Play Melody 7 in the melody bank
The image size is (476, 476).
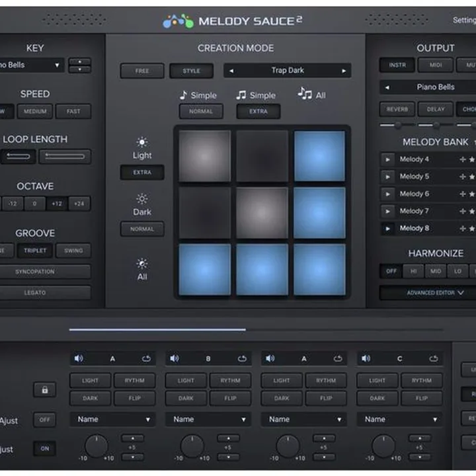click(387, 212)
